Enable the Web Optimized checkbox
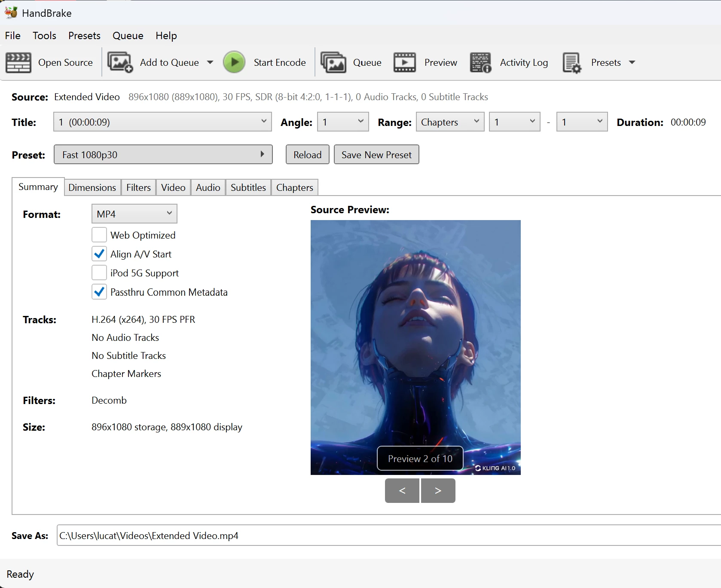Viewport: 721px width, 588px height. 99,235
